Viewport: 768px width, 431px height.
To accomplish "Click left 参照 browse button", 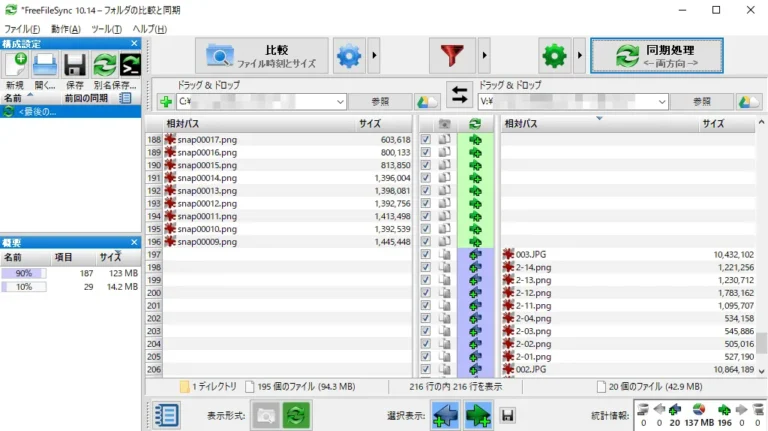I will (380, 102).
